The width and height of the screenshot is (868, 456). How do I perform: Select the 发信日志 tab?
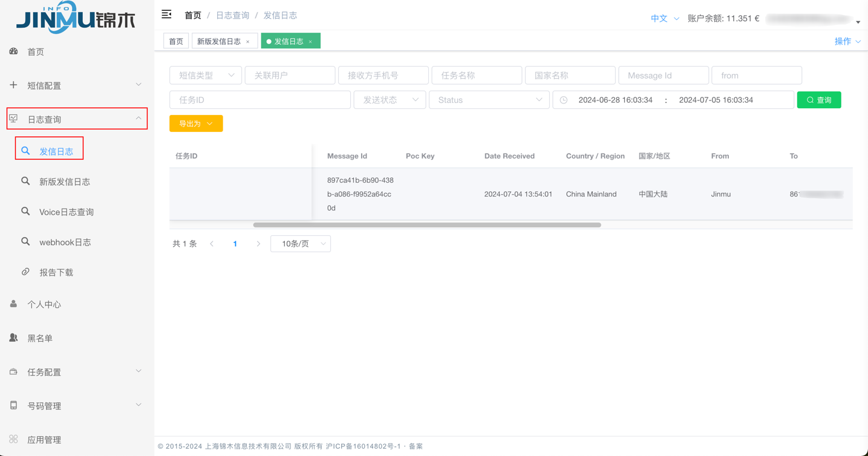[x=289, y=41]
